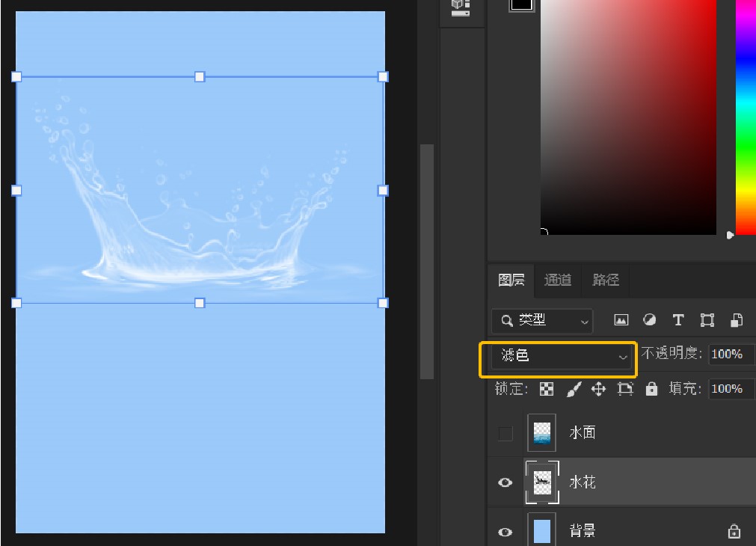Filter layers by type (T) layers
The height and width of the screenshot is (546, 756).
click(678, 320)
